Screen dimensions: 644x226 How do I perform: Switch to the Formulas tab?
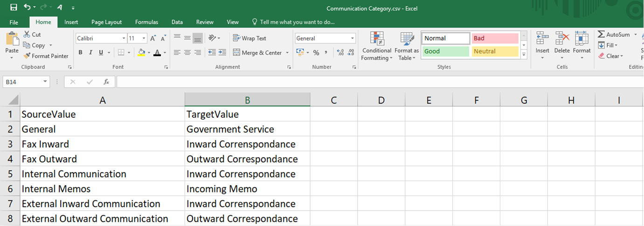pyautogui.click(x=146, y=22)
